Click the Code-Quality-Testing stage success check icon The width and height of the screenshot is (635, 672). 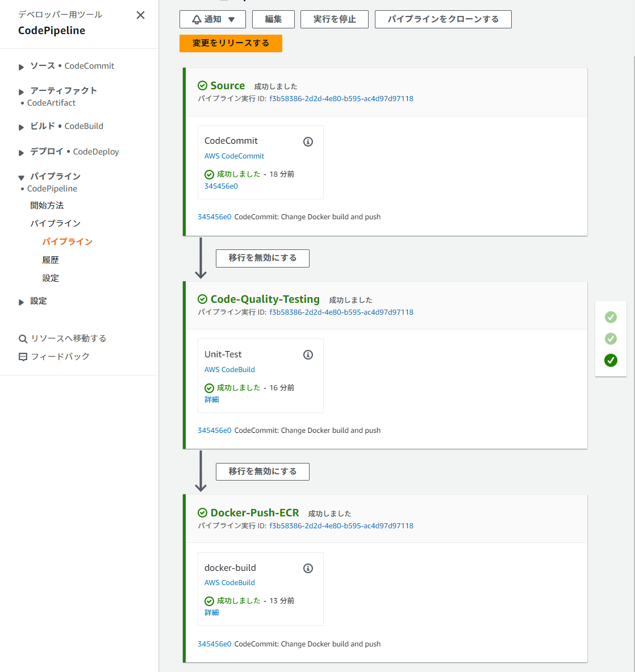tap(202, 299)
